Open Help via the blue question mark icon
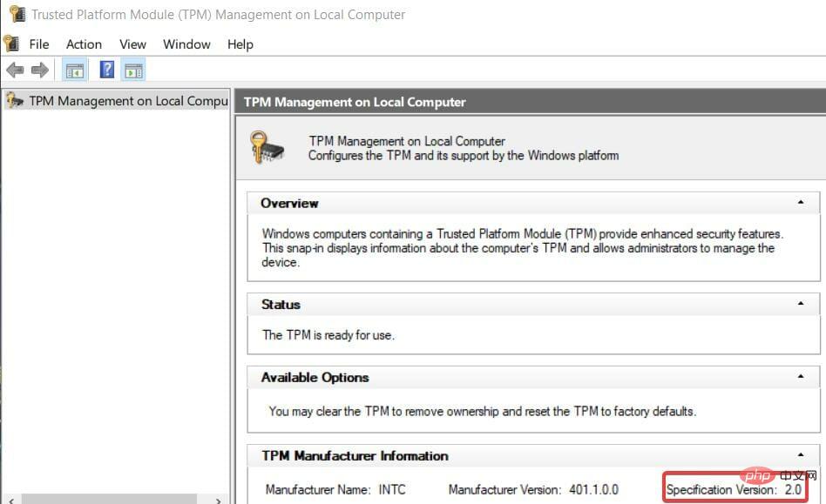The width and height of the screenshot is (826, 504). point(107,70)
